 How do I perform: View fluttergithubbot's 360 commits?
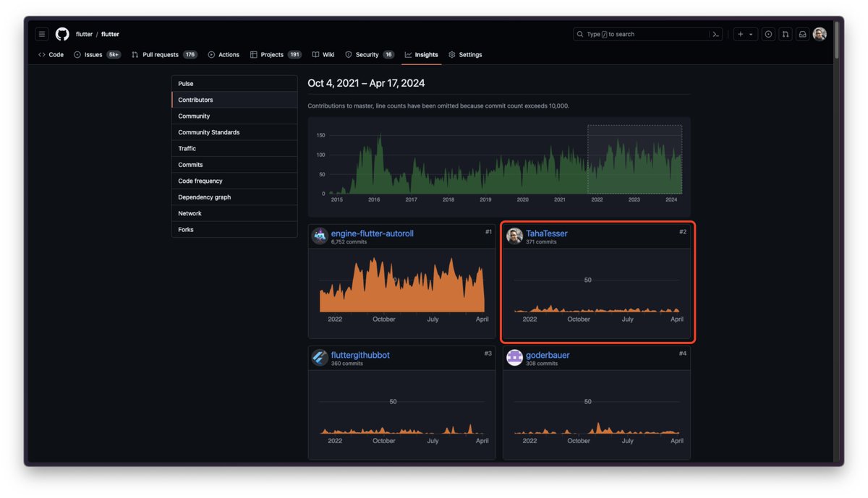(346, 364)
